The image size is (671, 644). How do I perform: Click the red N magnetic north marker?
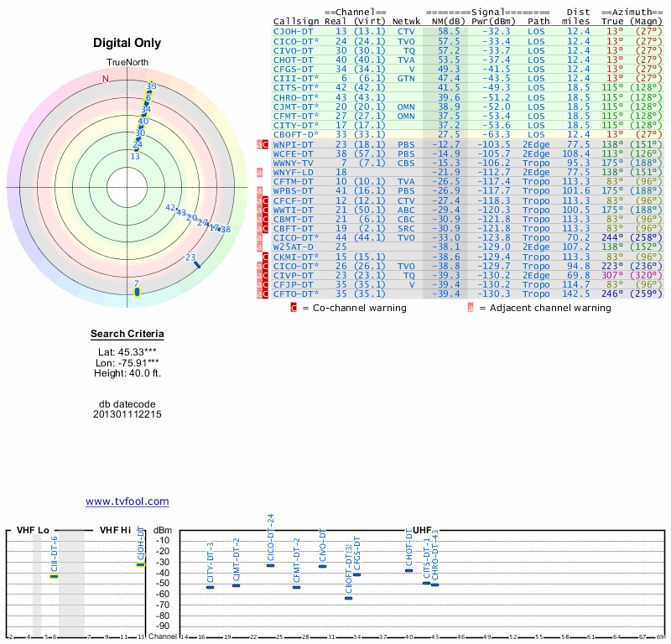(x=106, y=79)
